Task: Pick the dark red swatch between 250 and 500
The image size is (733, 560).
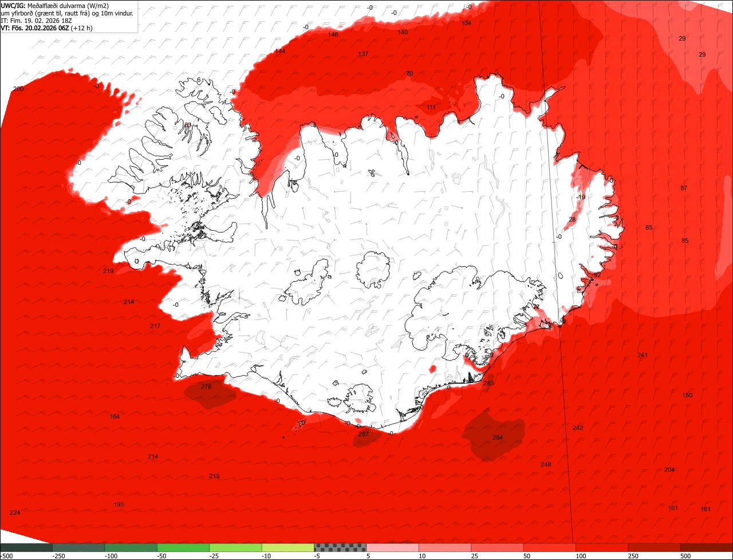Action: point(655,547)
